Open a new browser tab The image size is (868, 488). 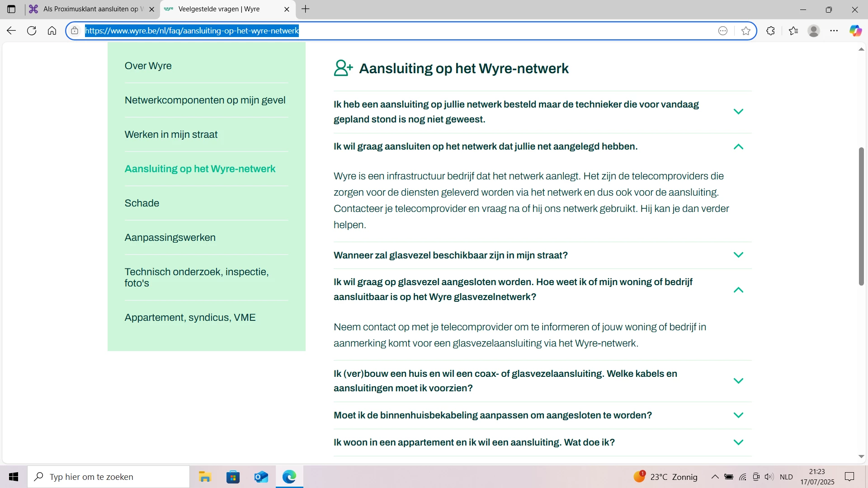pos(306,9)
